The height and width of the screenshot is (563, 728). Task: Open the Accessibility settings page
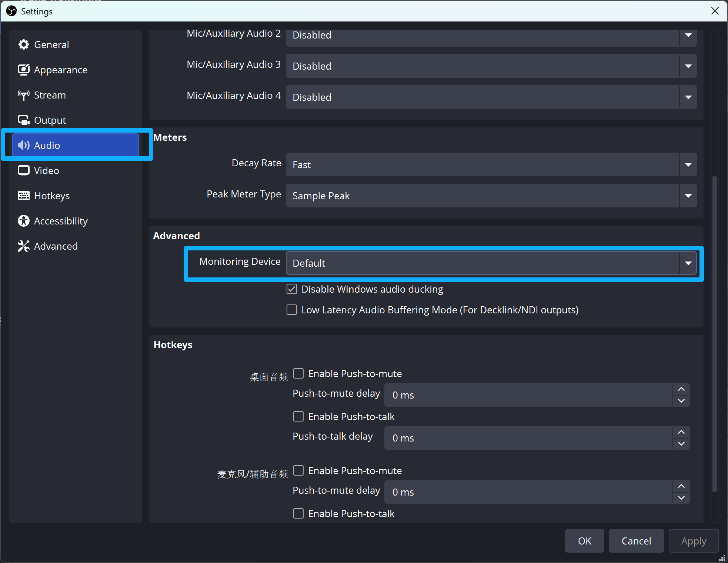point(76,221)
